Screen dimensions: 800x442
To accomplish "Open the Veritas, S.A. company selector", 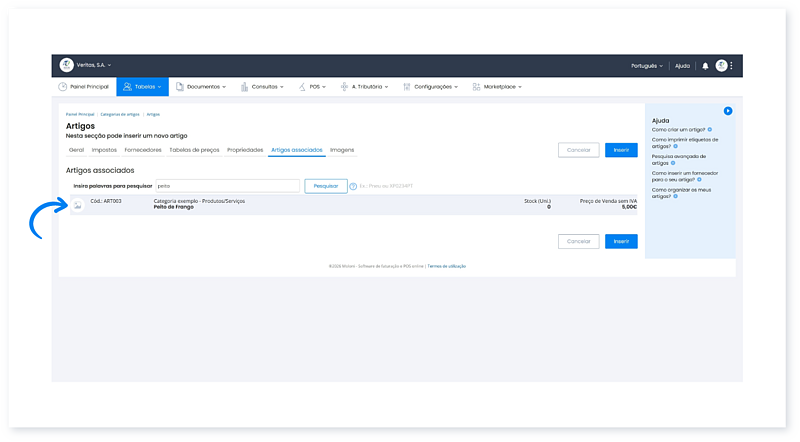I will 94,65.
